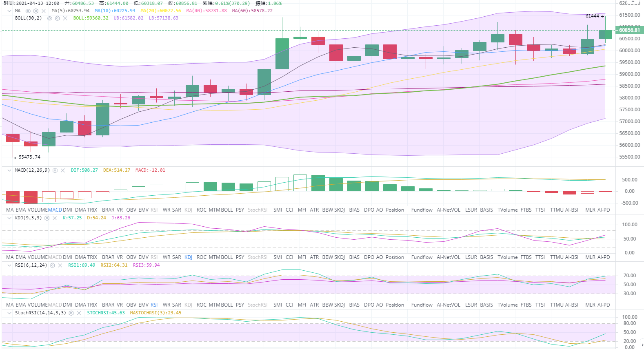Choose the BBW tab under the KDJ chart
The height and width of the screenshot is (349, 644).
pyautogui.click(x=327, y=257)
